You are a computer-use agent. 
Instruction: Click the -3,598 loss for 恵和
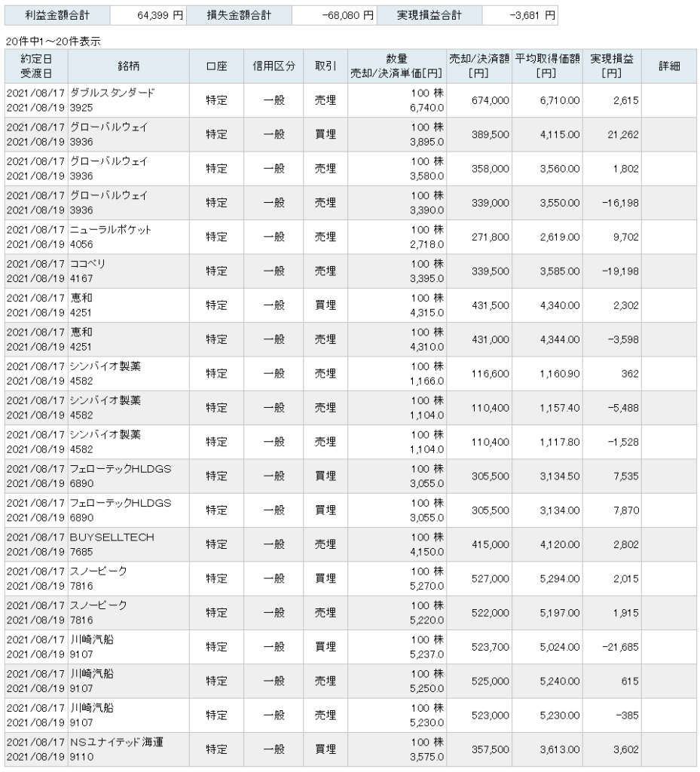(623, 340)
